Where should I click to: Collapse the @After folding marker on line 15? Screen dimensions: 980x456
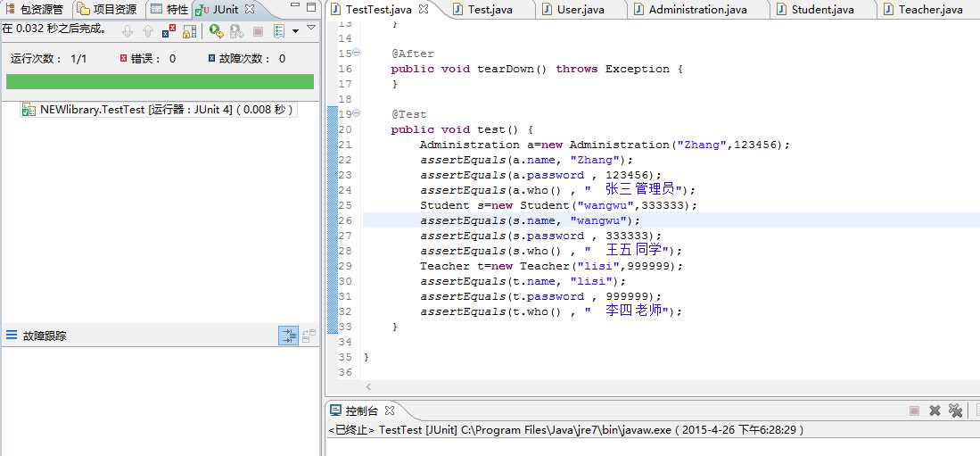coord(357,54)
